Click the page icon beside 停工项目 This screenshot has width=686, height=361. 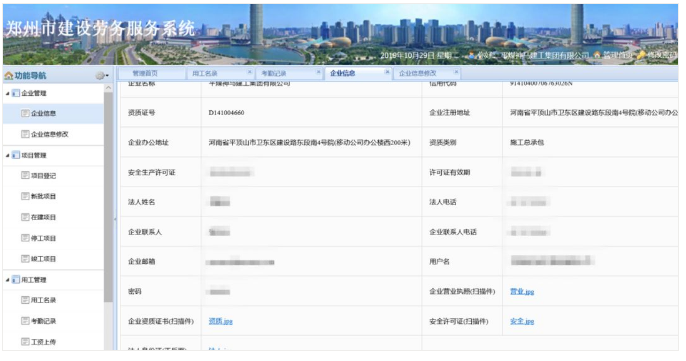click(25, 238)
